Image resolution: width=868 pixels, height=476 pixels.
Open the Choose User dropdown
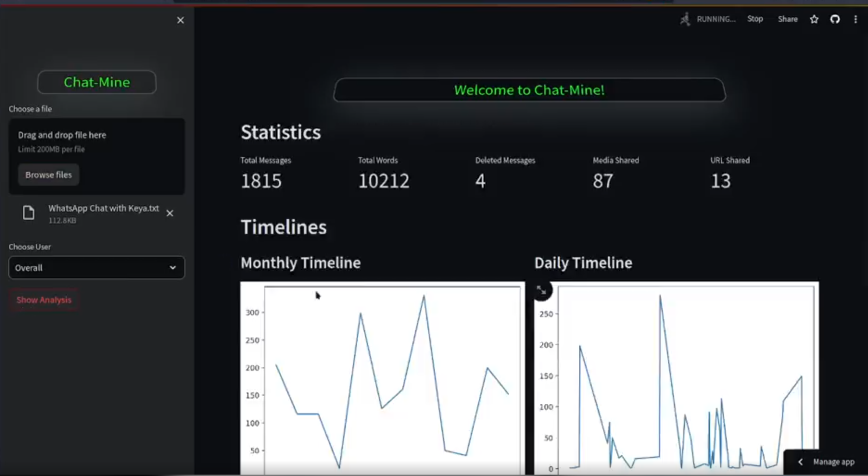click(x=96, y=268)
